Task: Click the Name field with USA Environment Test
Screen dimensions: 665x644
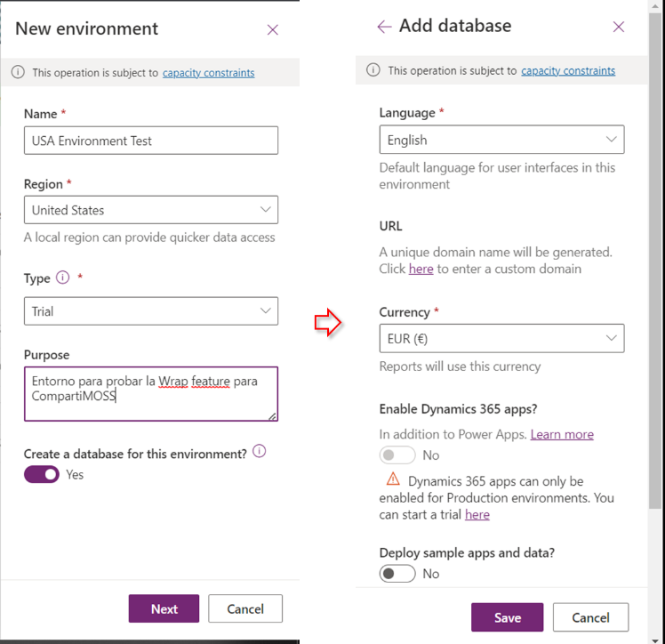Action: (151, 141)
